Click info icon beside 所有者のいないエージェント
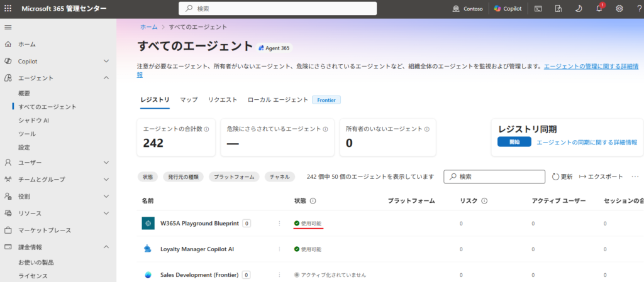 427,129
